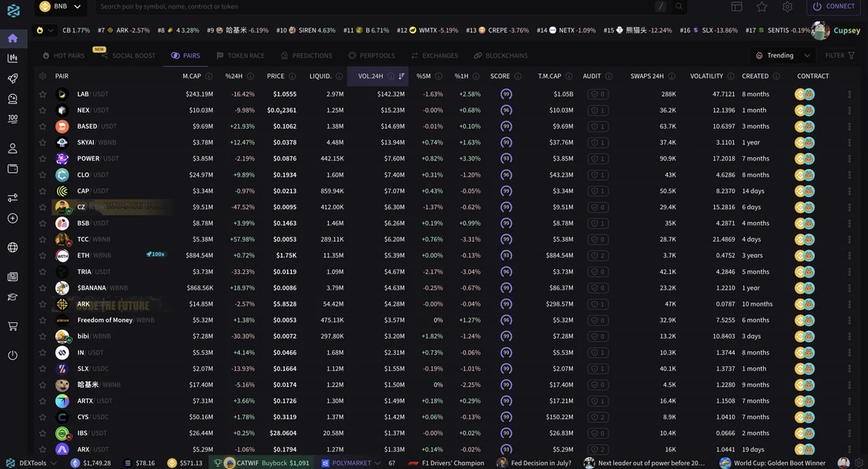Favorite the POWER/USDT pair star
The height and width of the screenshot is (469, 868).
pyautogui.click(x=43, y=159)
